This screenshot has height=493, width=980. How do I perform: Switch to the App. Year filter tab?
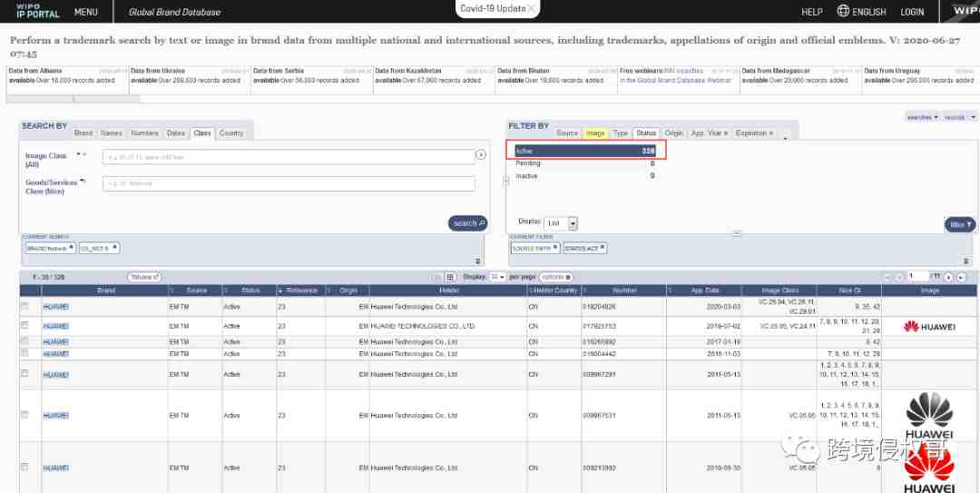pos(710,133)
